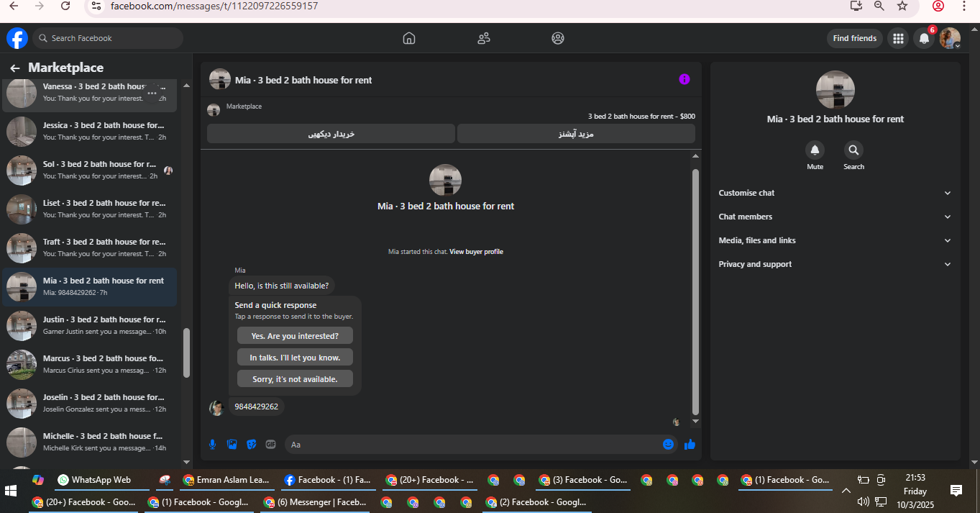Image resolution: width=980 pixels, height=513 pixels.
Task: View site information icon in address bar
Action: [97, 6]
